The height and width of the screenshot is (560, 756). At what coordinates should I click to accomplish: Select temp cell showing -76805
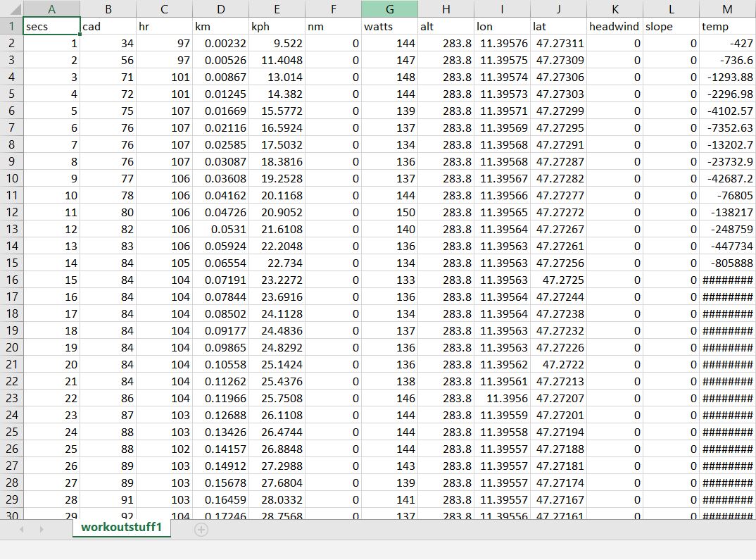(728, 195)
